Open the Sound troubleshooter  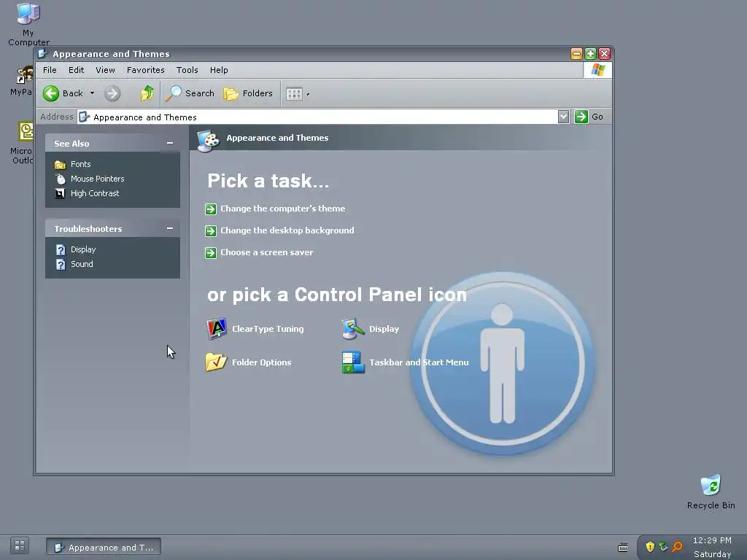[x=82, y=264]
